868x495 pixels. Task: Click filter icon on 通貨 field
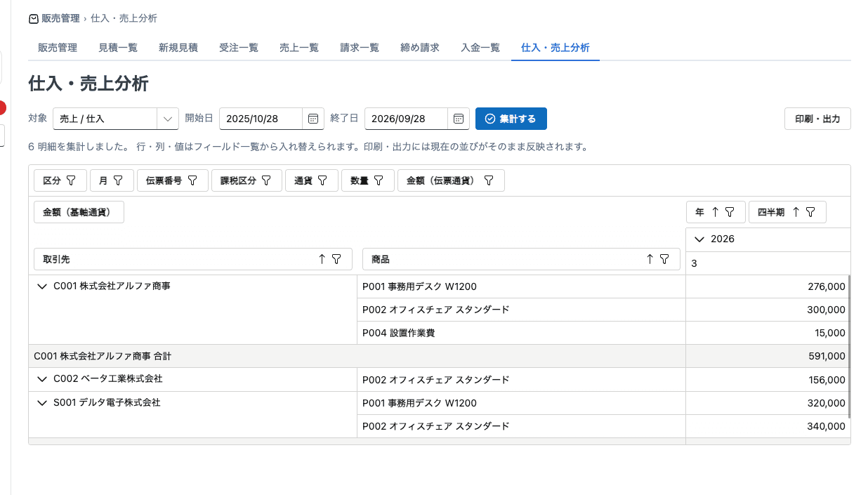[x=322, y=180]
